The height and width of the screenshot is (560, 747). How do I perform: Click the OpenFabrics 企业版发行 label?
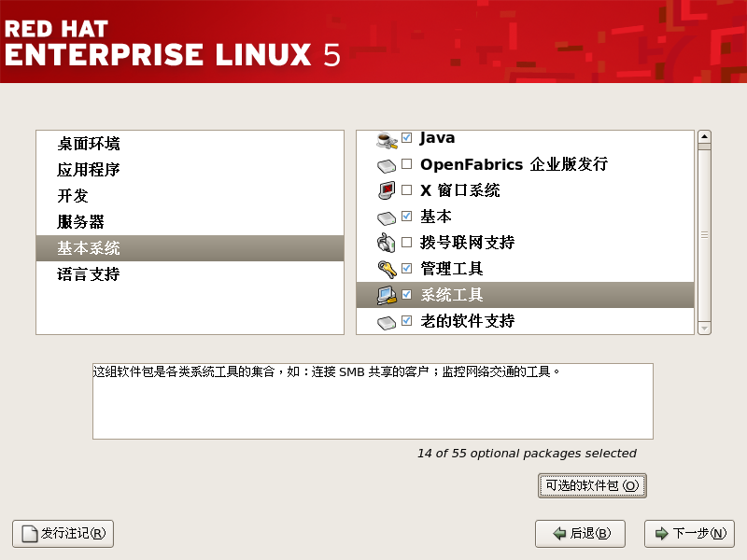point(514,164)
